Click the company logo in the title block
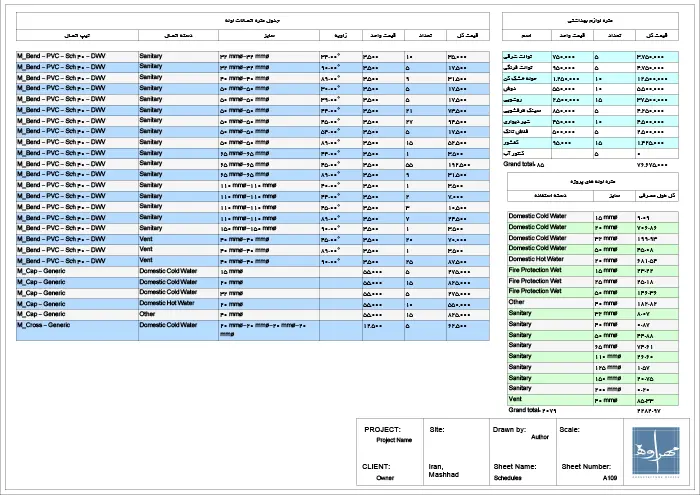 pos(656,452)
